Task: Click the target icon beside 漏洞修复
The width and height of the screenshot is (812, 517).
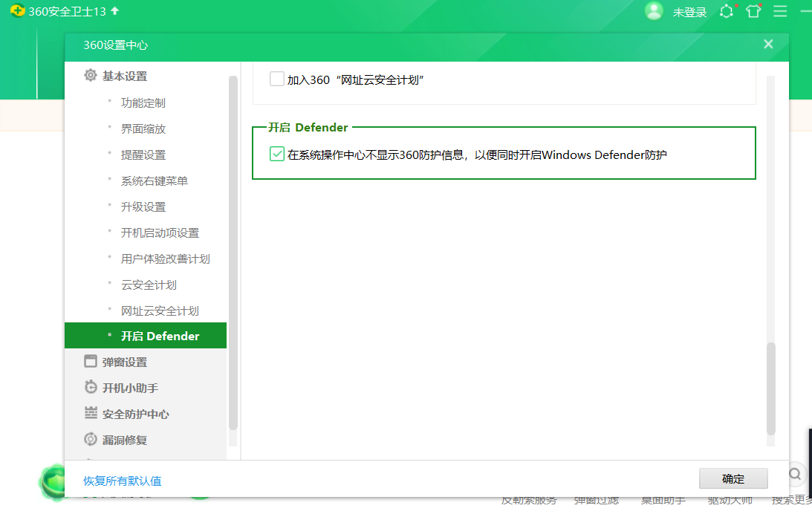Action: click(91, 439)
